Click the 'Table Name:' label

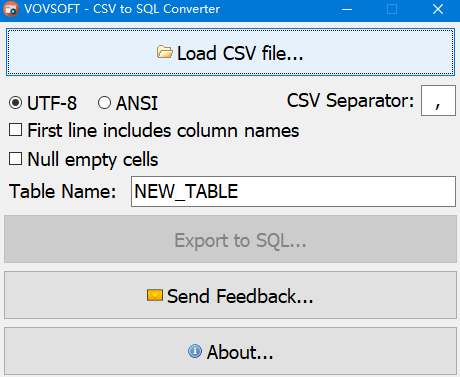pyautogui.click(x=63, y=192)
